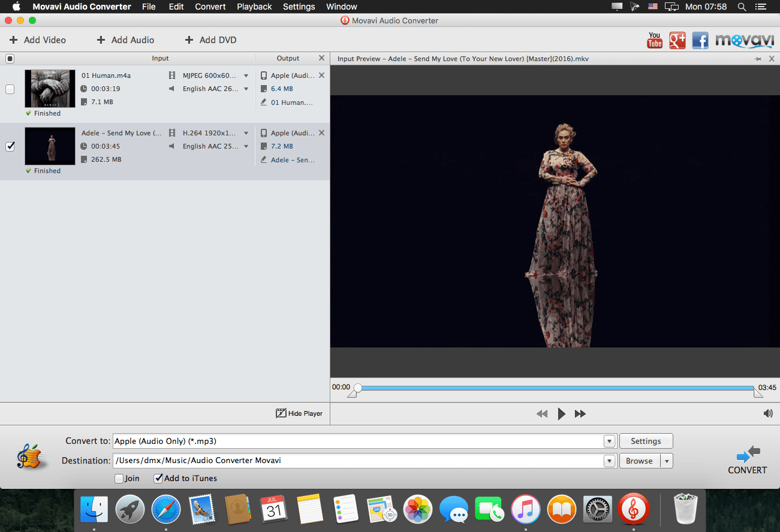Open Trash from the Dock
This screenshot has height=532, width=780.
tap(685, 510)
